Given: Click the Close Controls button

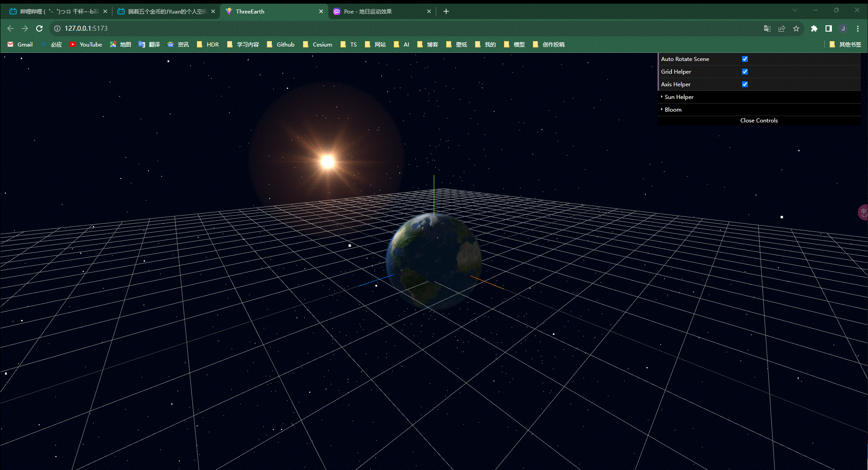Looking at the screenshot, I should click(759, 121).
